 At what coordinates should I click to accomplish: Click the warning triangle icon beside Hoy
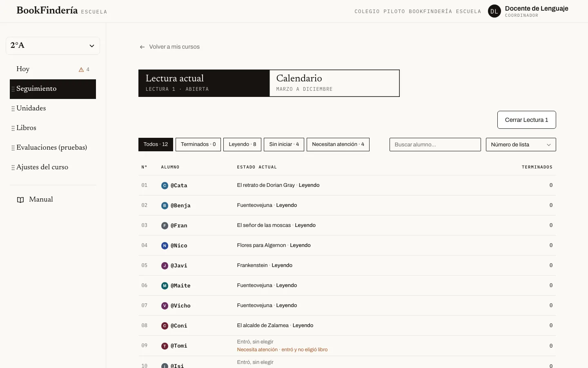click(81, 70)
